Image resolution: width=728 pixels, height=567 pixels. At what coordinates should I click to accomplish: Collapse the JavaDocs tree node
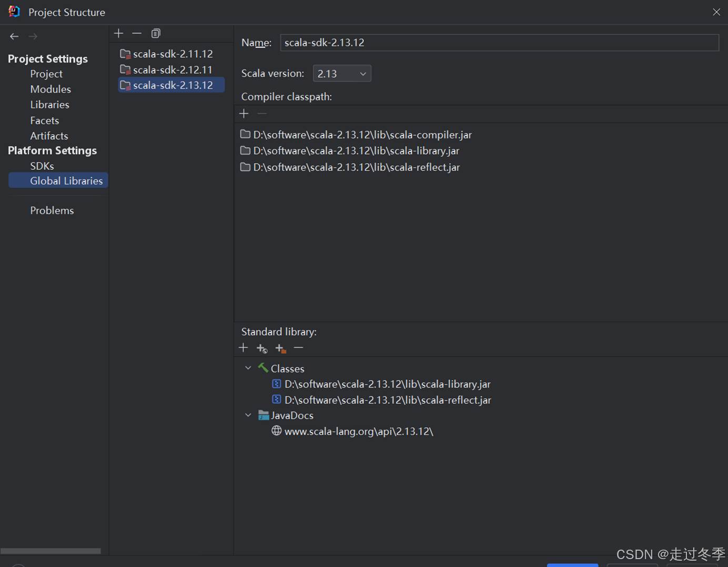(x=248, y=415)
